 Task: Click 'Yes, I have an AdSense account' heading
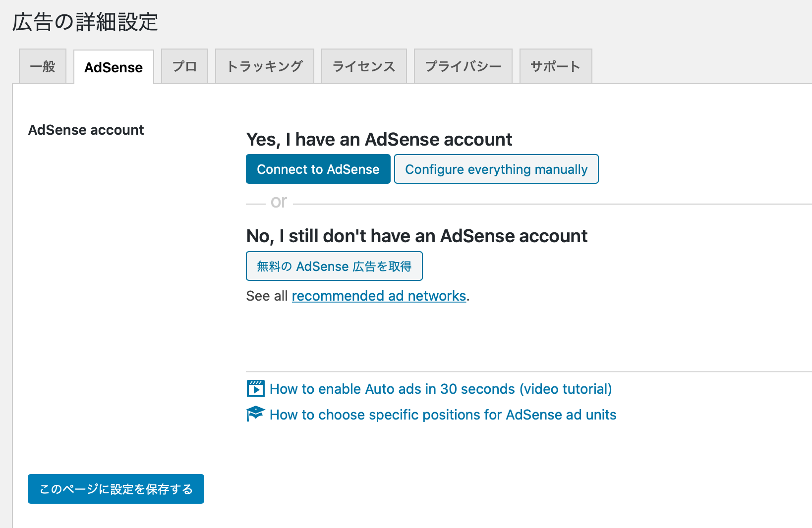tap(379, 140)
